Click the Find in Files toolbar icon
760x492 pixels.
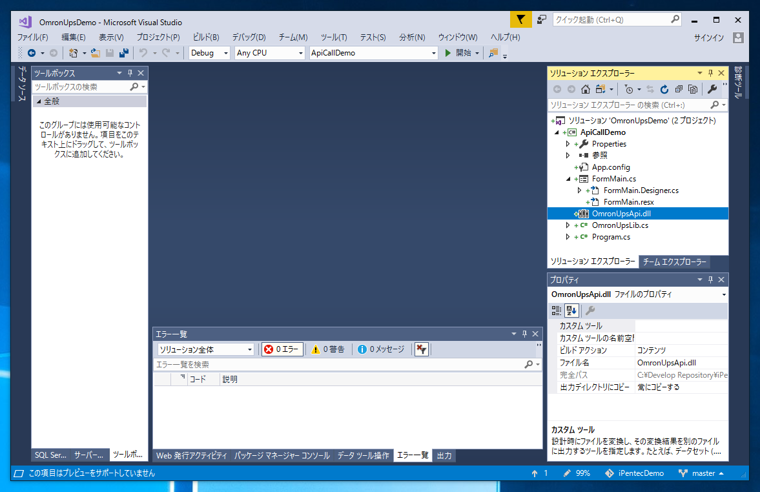tap(493, 53)
